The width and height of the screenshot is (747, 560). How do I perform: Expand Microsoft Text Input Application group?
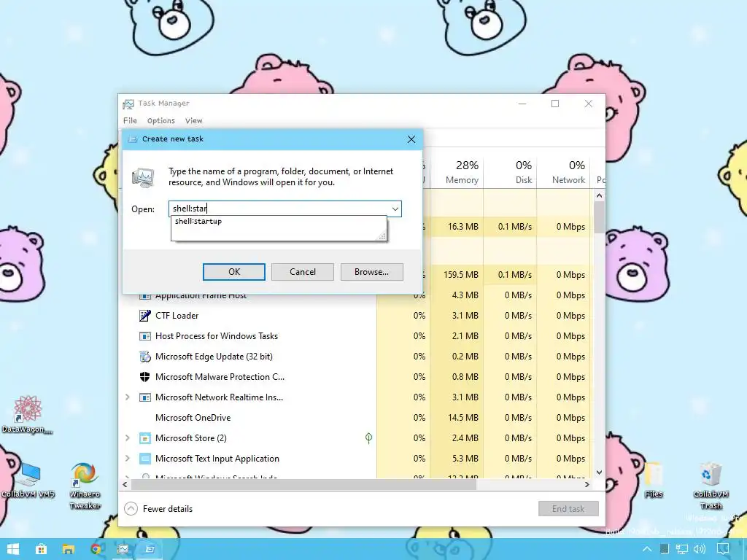coord(127,458)
